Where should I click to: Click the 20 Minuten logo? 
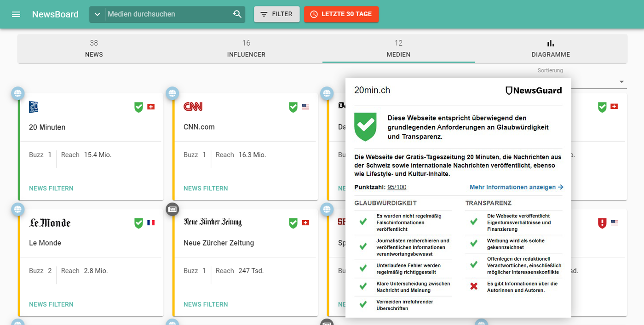pos(34,107)
